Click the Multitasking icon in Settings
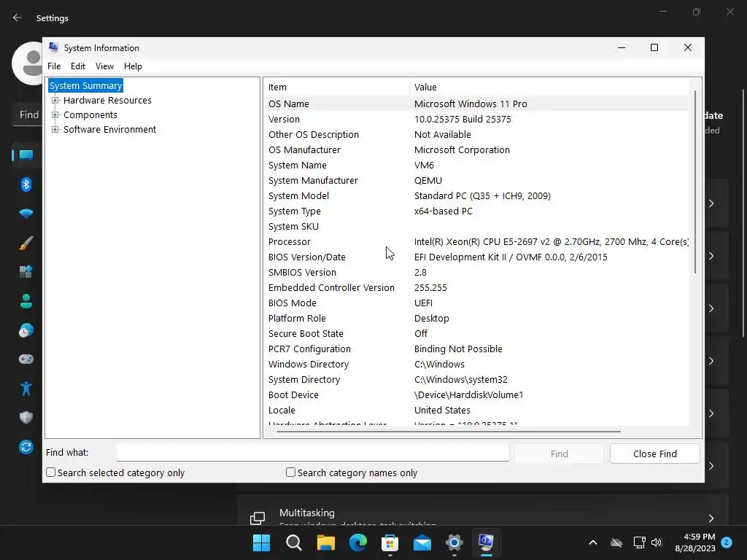Viewport: 747px width, 560px height. 258,518
